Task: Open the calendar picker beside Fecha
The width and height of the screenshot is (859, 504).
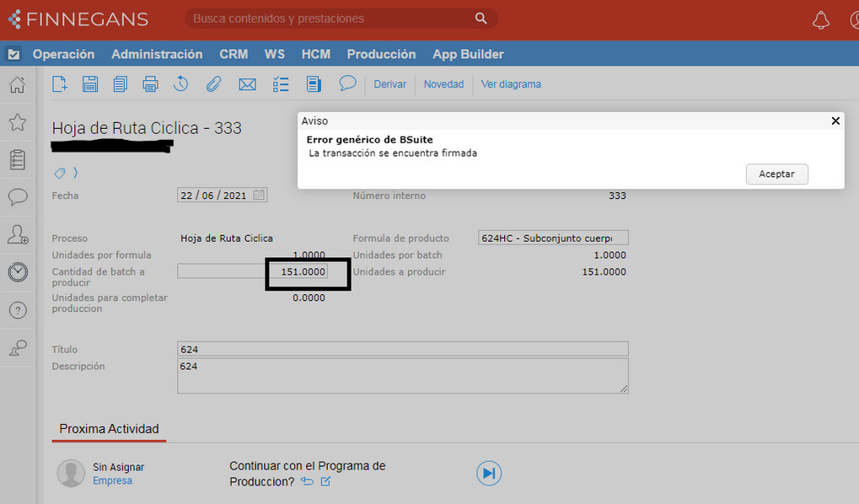Action: coord(260,196)
